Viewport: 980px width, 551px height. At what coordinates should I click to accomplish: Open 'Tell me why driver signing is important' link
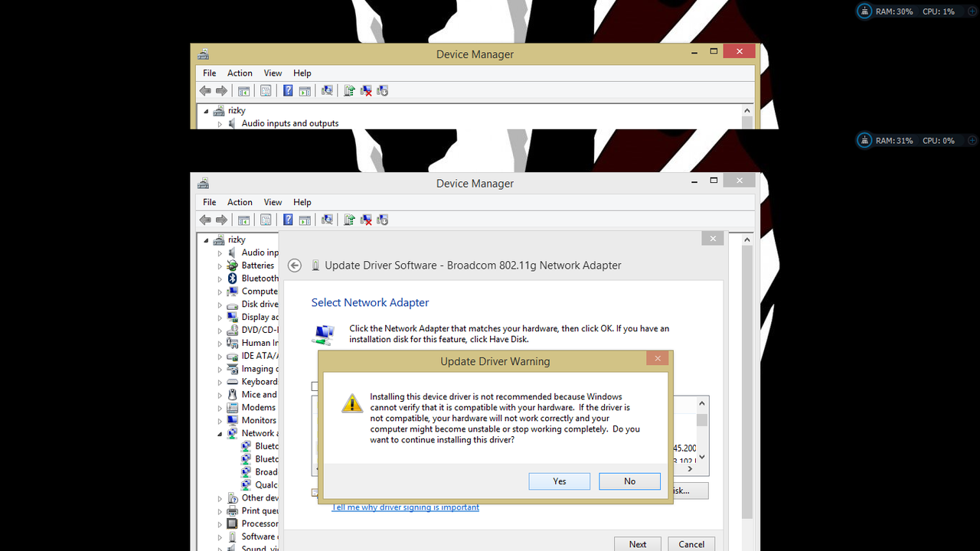pos(405,507)
